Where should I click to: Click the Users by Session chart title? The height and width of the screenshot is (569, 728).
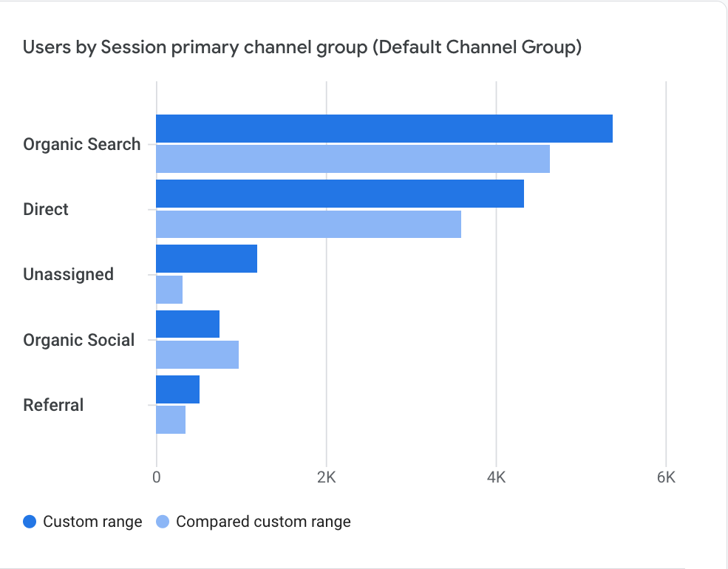coord(302,48)
